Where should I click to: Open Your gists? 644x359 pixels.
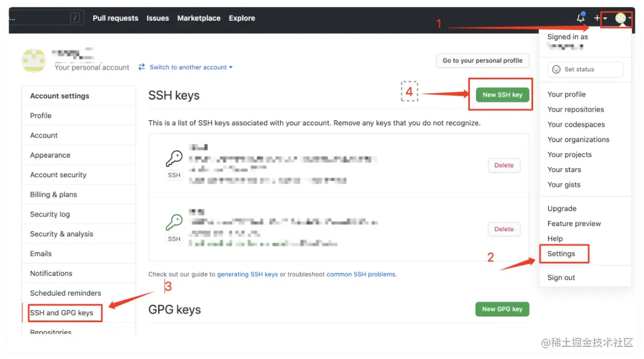click(x=563, y=185)
